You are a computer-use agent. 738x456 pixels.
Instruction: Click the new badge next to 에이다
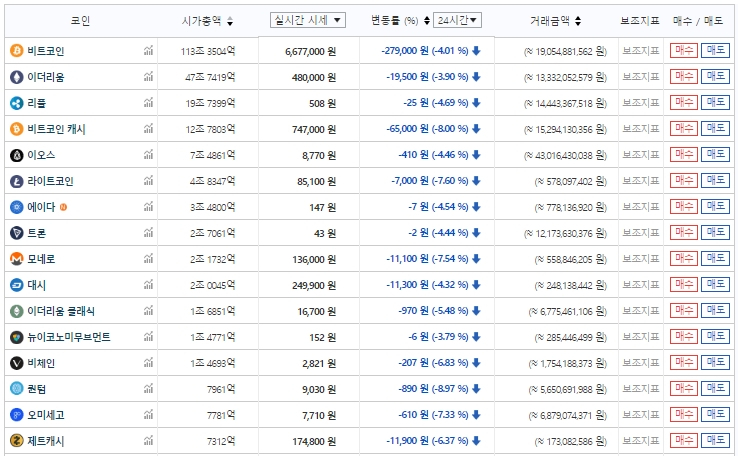tap(63, 207)
